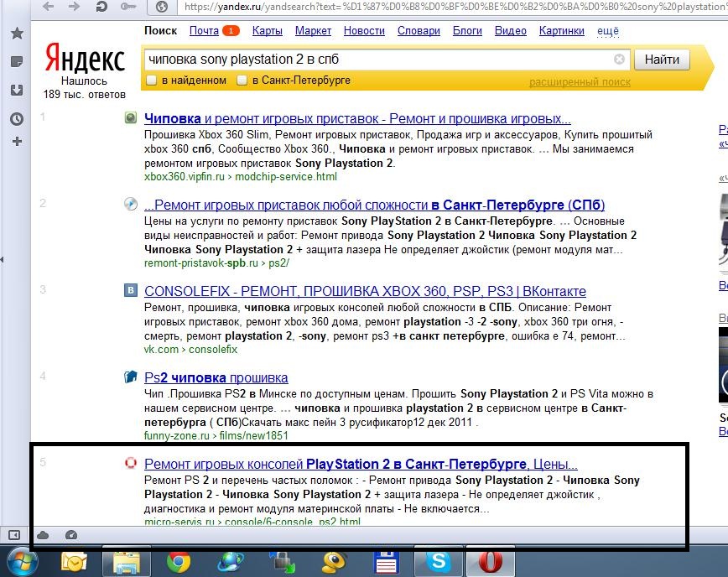The image size is (728, 577).
Task: Open the Почта tab
Action: [204, 31]
